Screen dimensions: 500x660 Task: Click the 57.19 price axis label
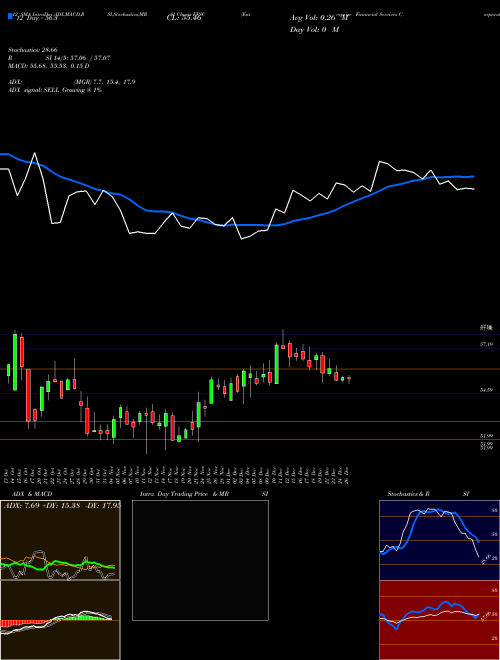point(487,344)
